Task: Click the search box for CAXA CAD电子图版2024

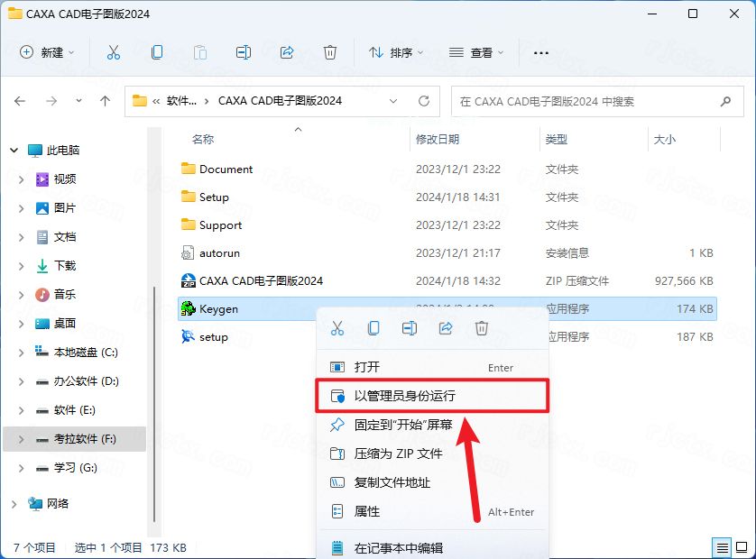Action: click(588, 101)
